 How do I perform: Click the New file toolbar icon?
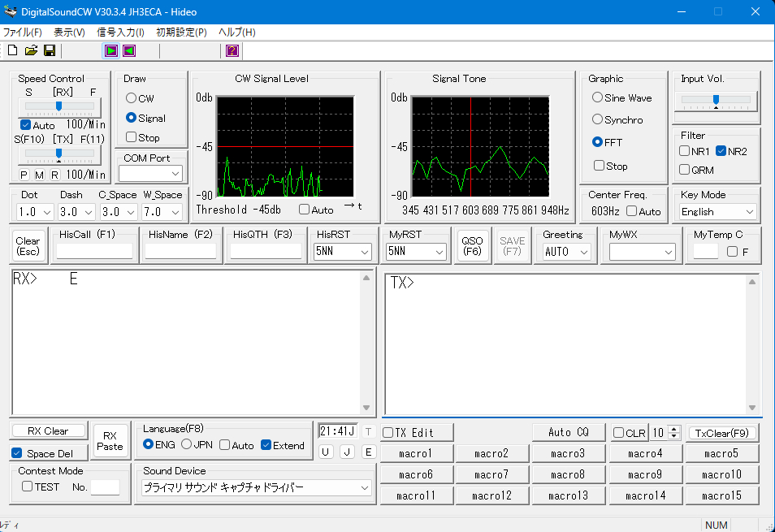pos(12,51)
